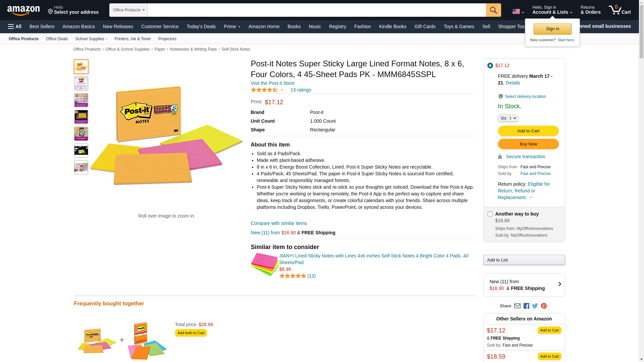The height and width of the screenshot is (362, 644).
Task: Open Today's Deals in navigation bar
Action: click(201, 26)
